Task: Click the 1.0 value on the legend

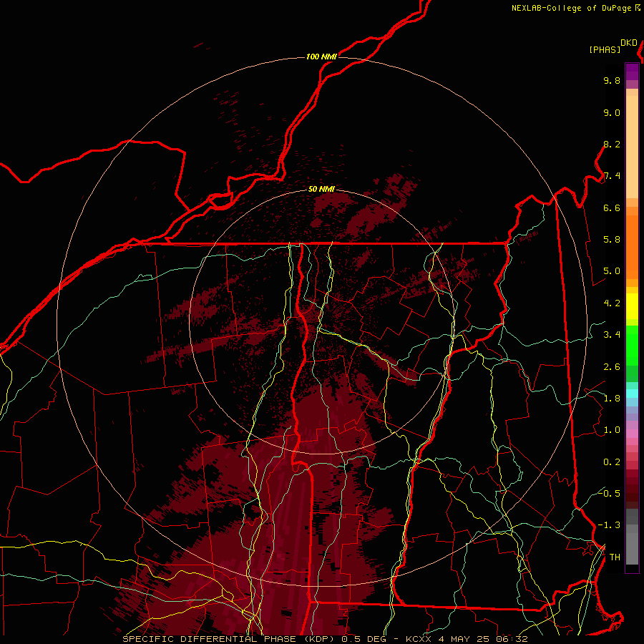Action: (612, 430)
